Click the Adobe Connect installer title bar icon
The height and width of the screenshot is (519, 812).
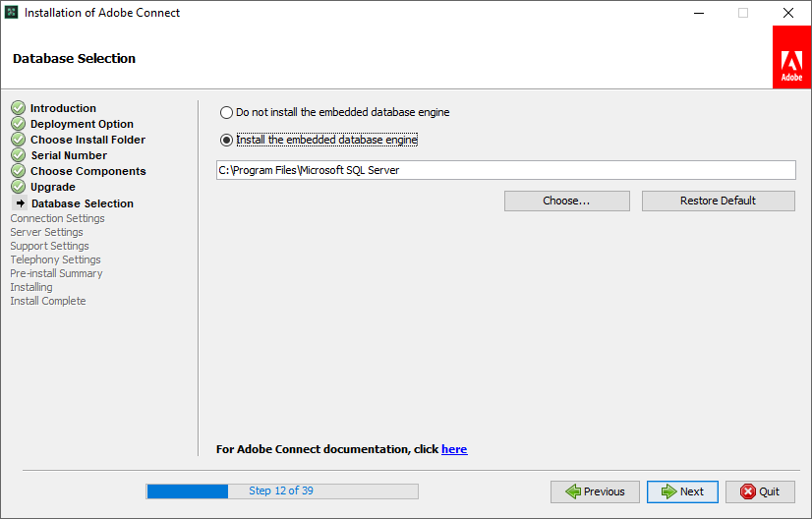point(12,13)
